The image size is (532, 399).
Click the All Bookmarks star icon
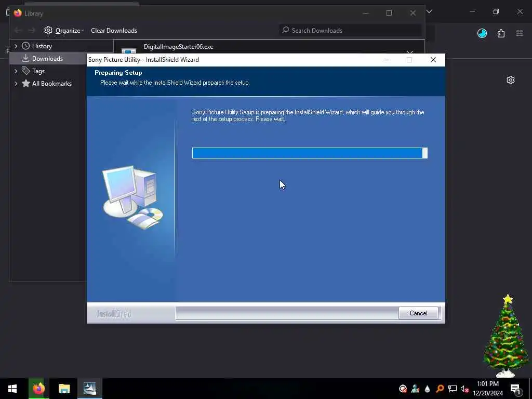[x=26, y=84]
